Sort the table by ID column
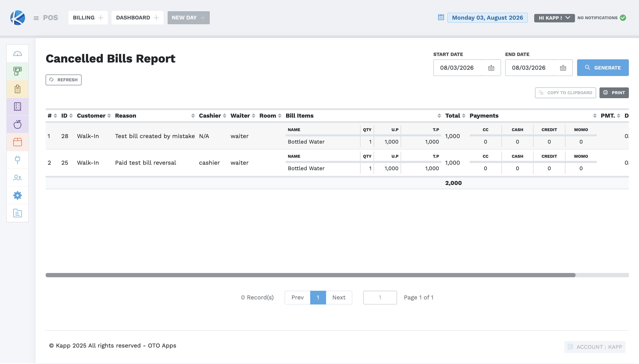This screenshot has width=639, height=364. point(71,116)
